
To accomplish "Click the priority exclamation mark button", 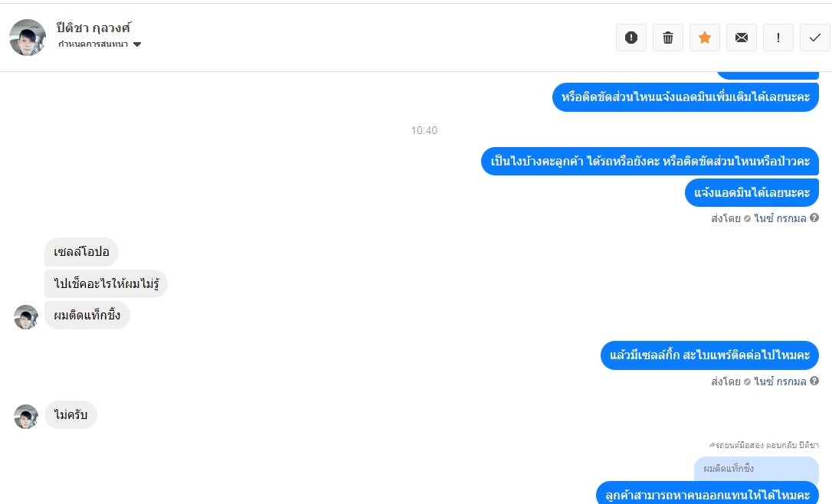I will coord(778,38).
